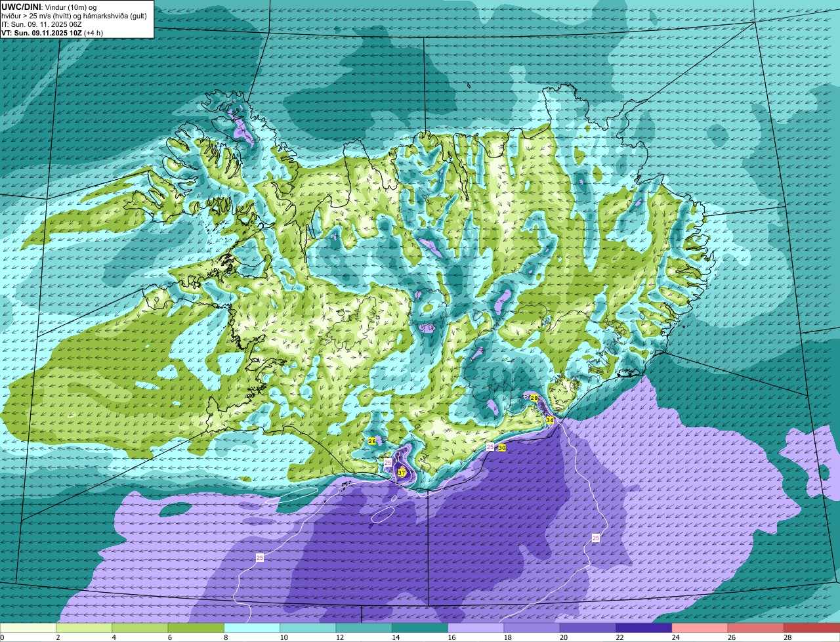The width and height of the screenshot is (840, 642).
Task: Click the yellow "37" maximum gust label
Action: (x=402, y=473)
